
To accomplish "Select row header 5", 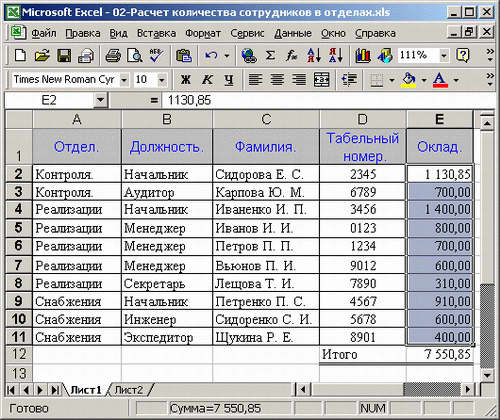I will 19,228.
